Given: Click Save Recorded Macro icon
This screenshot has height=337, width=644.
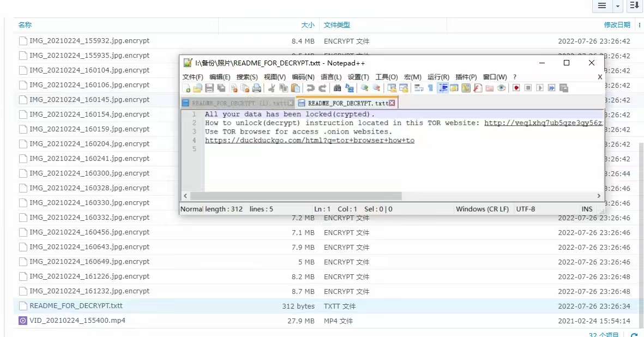Looking at the screenshot, I should coord(563,88).
